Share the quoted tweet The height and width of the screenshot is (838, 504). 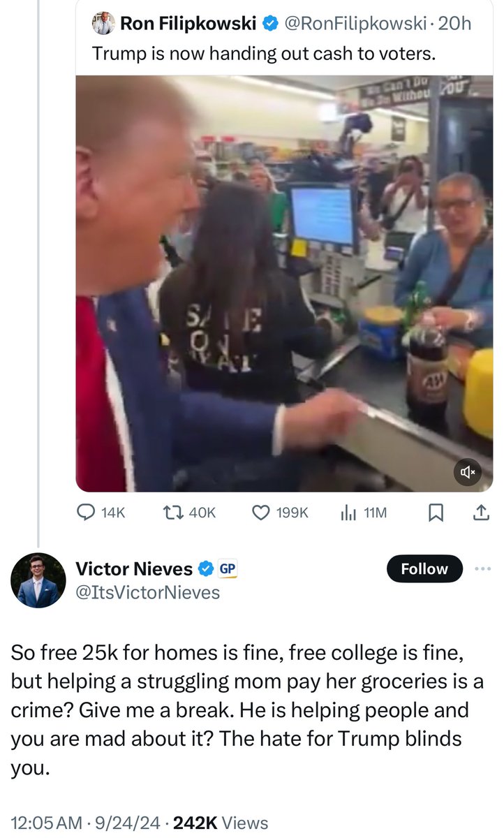[x=481, y=513]
